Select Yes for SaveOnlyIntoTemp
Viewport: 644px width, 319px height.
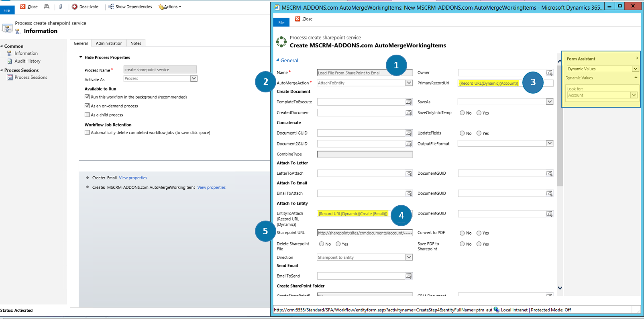(479, 113)
